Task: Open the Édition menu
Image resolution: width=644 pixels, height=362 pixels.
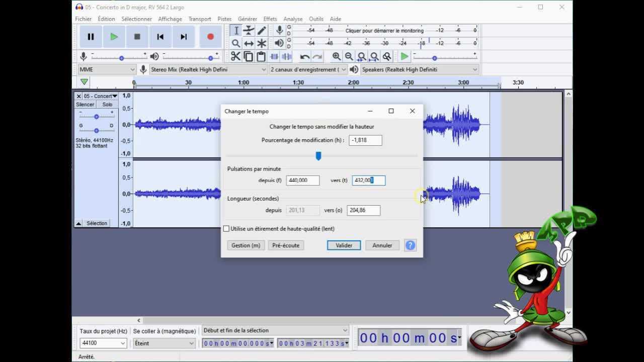Action: 106,19
